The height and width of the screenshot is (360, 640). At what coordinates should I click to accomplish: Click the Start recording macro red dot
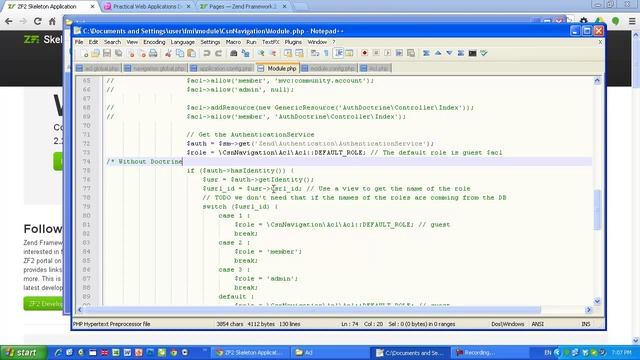[x=364, y=53]
